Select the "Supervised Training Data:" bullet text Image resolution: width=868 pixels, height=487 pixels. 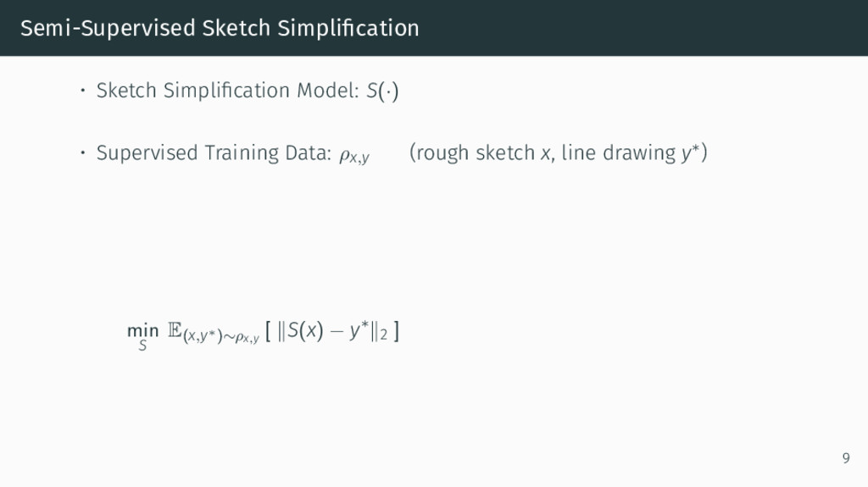[x=214, y=152]
